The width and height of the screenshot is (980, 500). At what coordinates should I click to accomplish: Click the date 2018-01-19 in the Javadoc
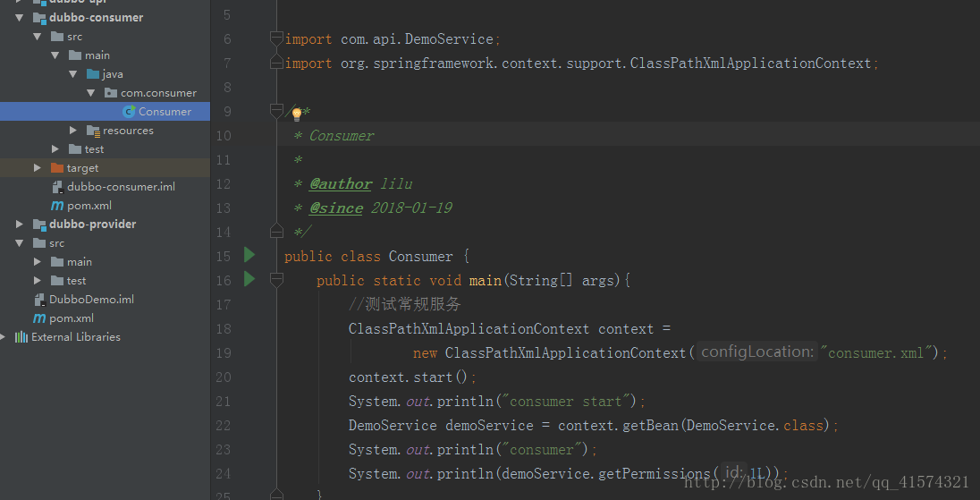(x=411, y=208)
